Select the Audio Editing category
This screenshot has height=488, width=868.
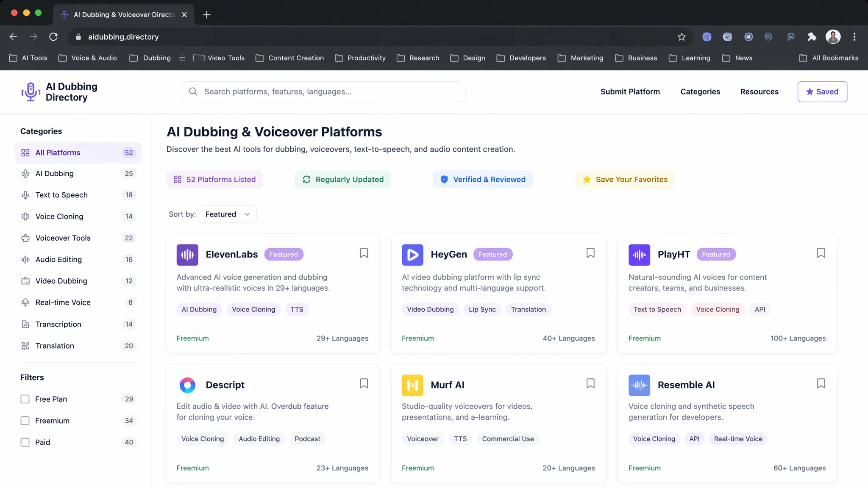tap(78, 260)
